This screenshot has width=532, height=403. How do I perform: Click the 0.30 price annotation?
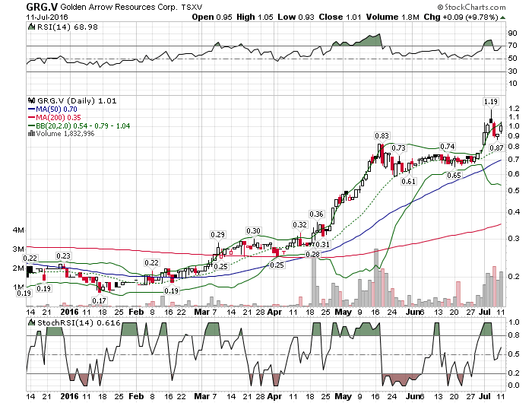(x=253, y=231)
